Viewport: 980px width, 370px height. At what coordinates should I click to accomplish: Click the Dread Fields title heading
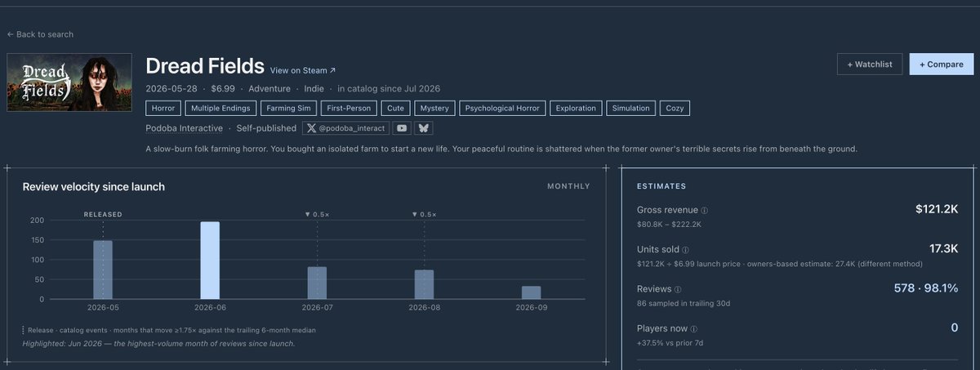205,66
